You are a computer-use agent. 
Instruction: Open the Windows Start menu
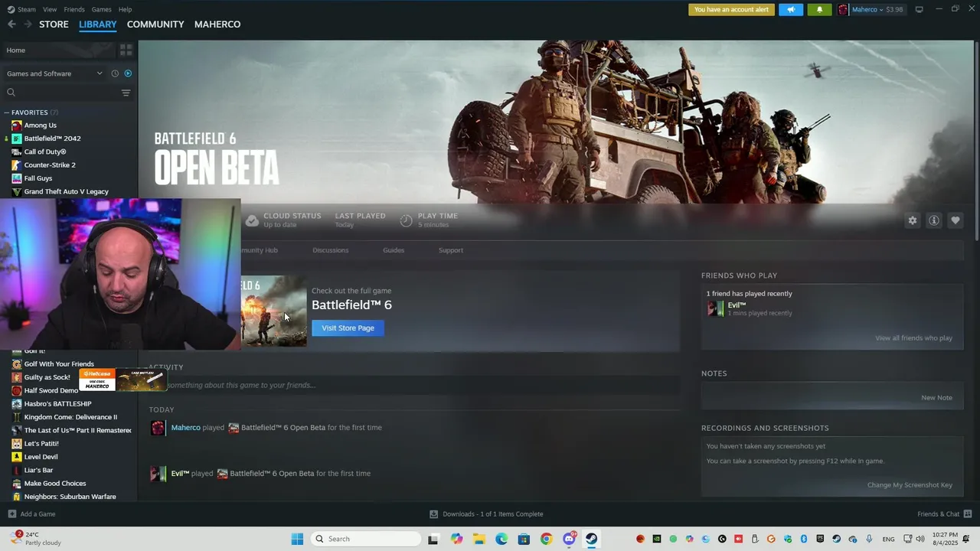coord(297,539)
